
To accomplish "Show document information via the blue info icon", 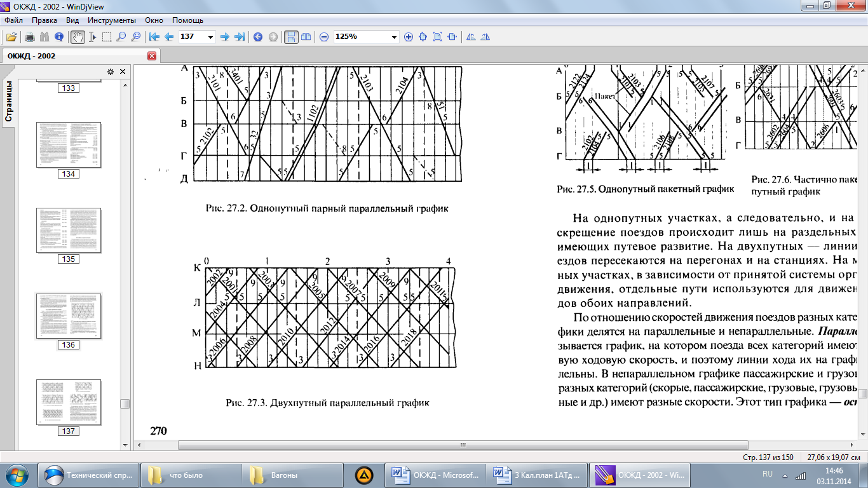I will click(59, 37).
